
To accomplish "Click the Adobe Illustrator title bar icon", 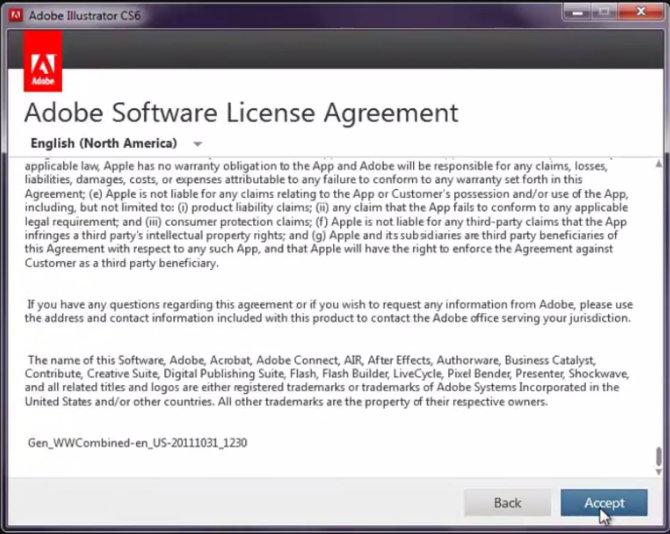I will (x=16, y=15).
